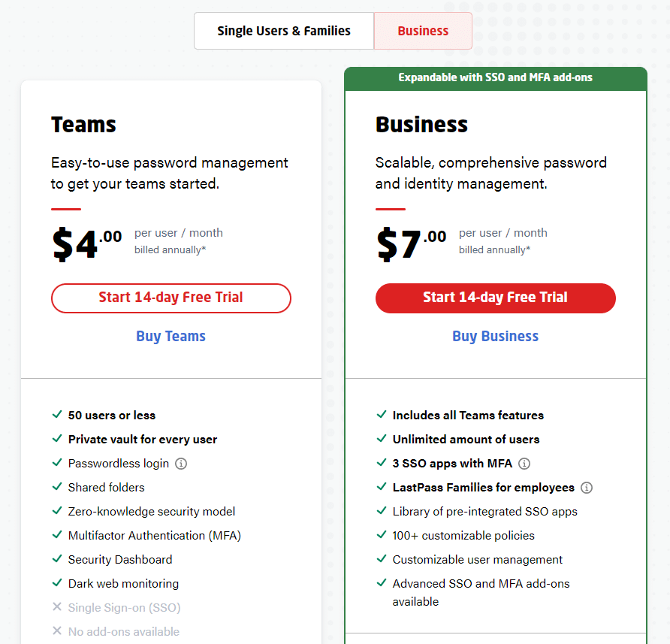670x644 pixels.
Task: Click the checkmark beside Includes all Teams features
Action: [382, 414]
